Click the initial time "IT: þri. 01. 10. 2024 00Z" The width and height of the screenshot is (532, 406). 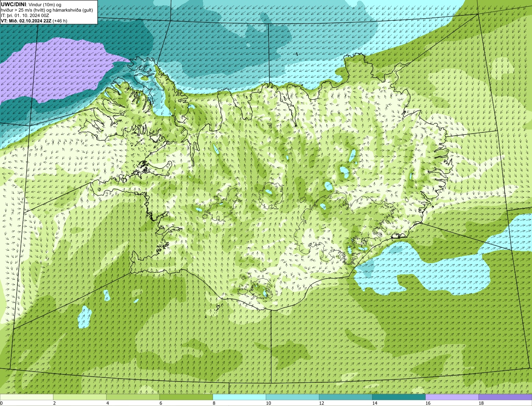(x=25, y=15)
